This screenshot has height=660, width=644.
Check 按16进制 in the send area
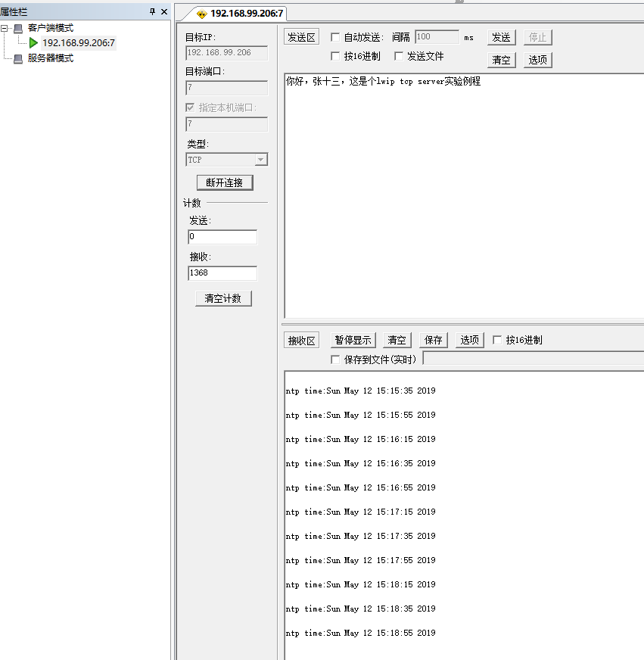(333, 56)
